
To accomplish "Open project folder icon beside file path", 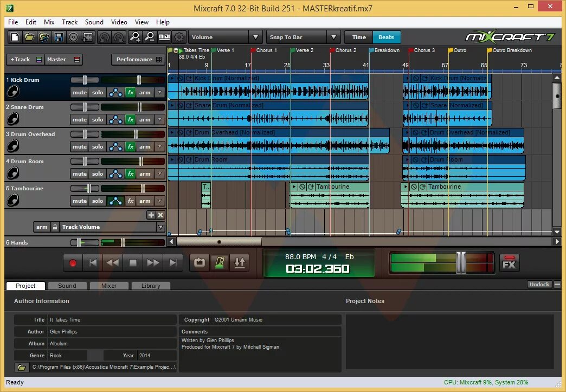I will pos(22,368).
